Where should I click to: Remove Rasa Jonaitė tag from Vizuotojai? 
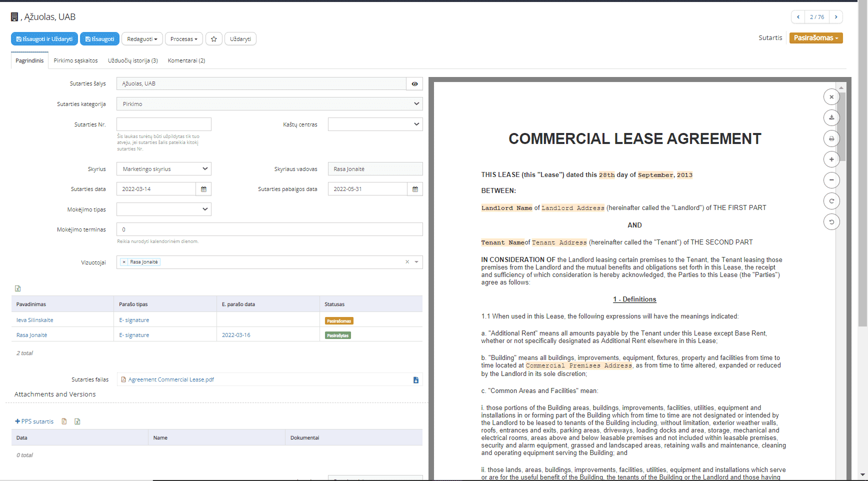click(x=124, y=262)
